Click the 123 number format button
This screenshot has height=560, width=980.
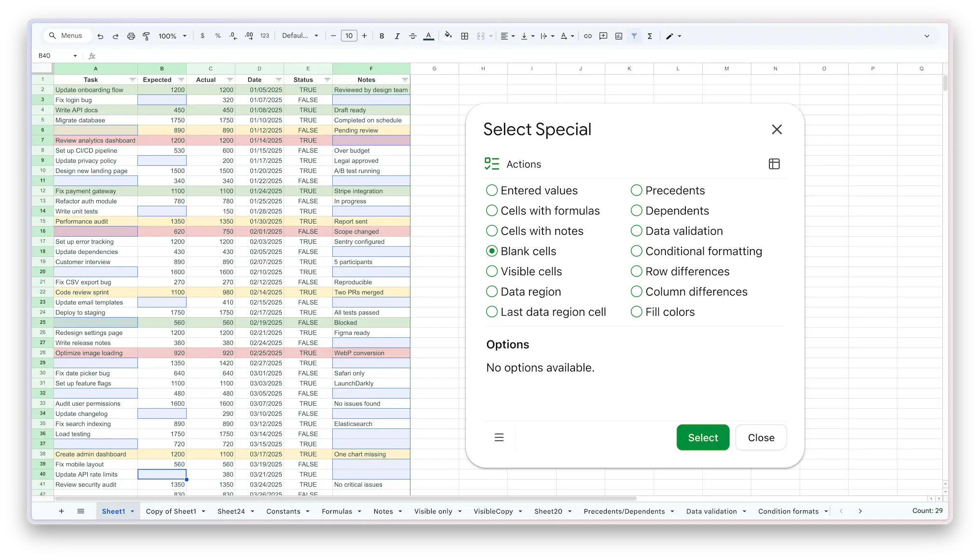[265, 36]
